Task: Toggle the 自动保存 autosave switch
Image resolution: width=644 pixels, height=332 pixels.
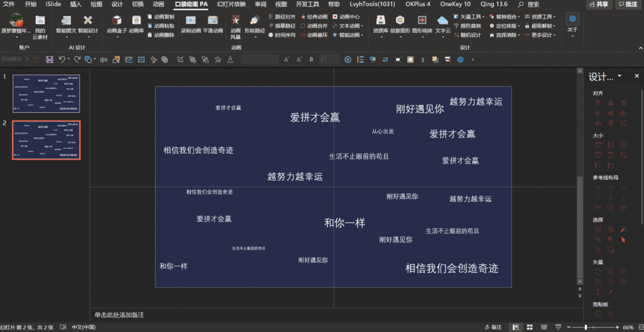Action: click(32, 59)
